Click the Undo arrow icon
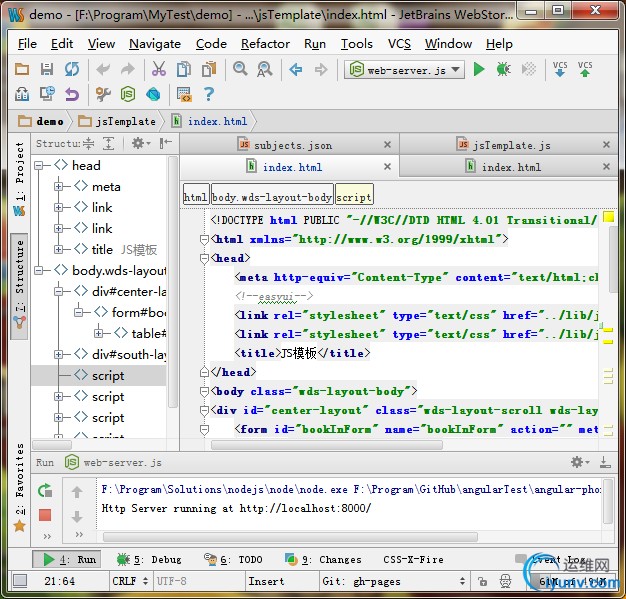This screenshot has width=626, height=599. coord(103,69)
